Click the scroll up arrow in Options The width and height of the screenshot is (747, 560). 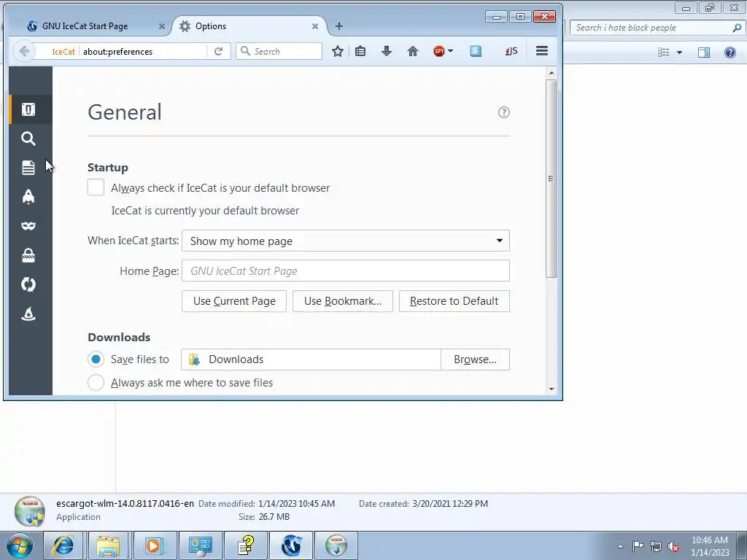tap(551, 73)
